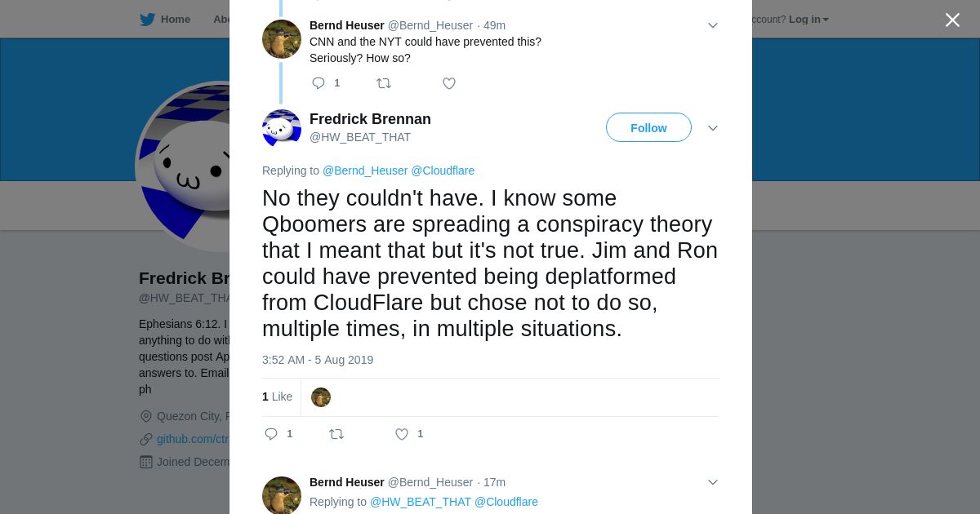Follow Fredrick Brennan
The image size is (980, 514).
(x=648, y=128)
